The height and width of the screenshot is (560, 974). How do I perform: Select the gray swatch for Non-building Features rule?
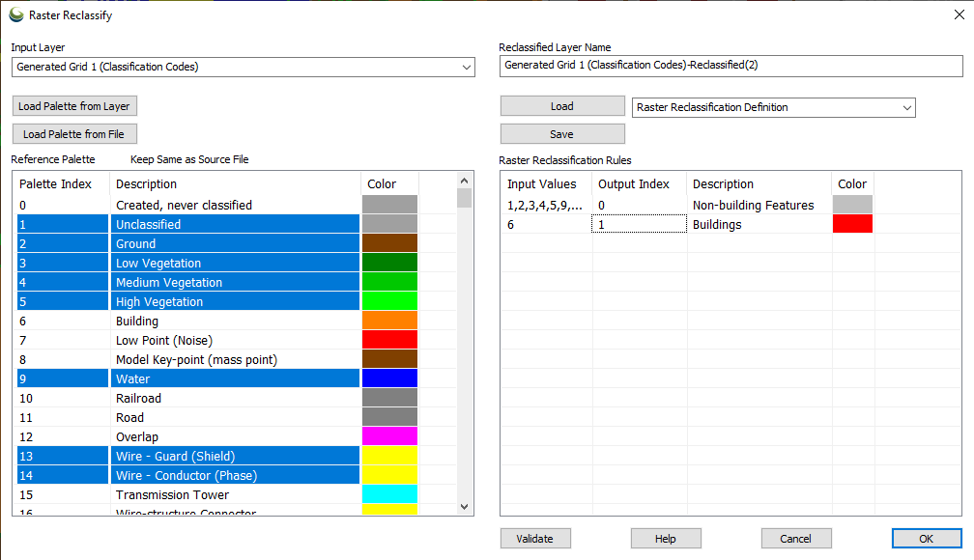852,205
